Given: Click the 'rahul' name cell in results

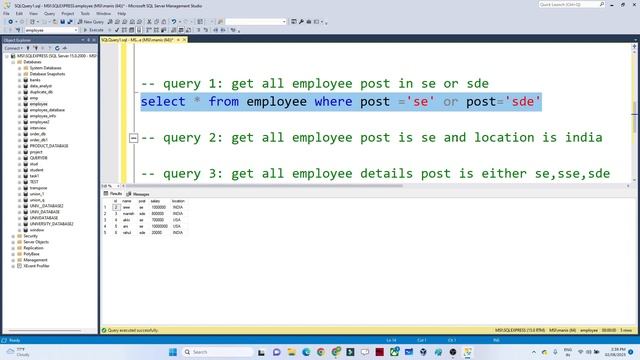Looking at the screenshot, I should (x=127, y=233).
